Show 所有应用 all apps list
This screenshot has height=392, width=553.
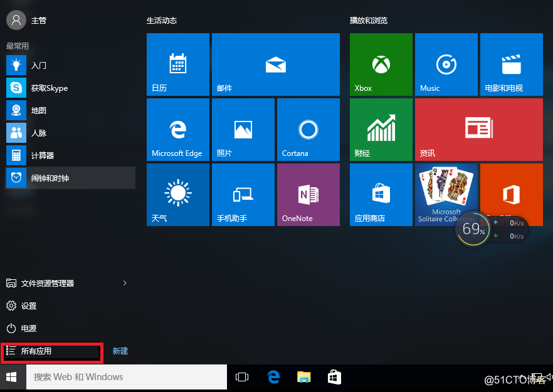[x=52, y=351]
